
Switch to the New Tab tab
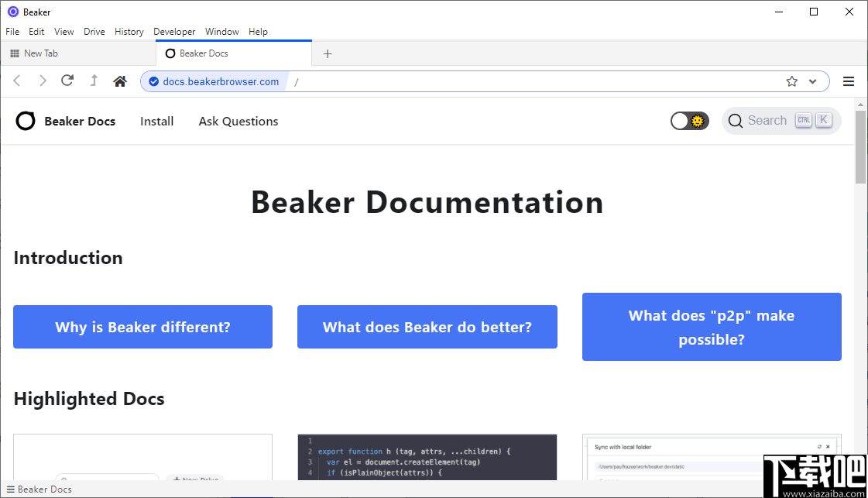[x=43, y=53]
